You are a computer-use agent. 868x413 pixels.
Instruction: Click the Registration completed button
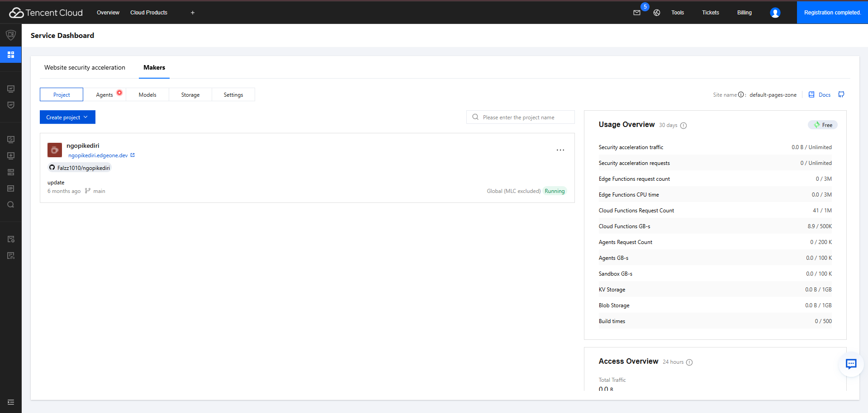tap(832, 13)
